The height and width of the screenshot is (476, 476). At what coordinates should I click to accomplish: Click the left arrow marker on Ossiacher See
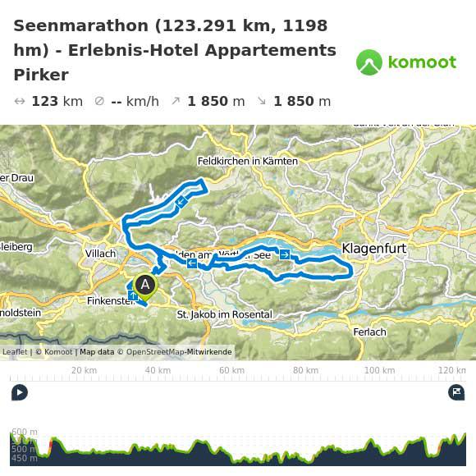(x=181, y=202)
